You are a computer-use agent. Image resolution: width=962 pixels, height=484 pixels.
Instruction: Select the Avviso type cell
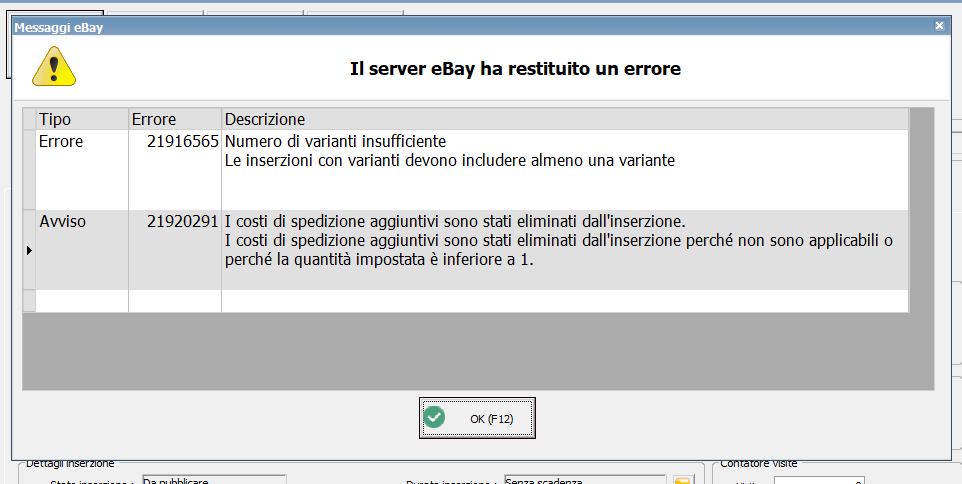pyautogui.click(x=82, y=250)
